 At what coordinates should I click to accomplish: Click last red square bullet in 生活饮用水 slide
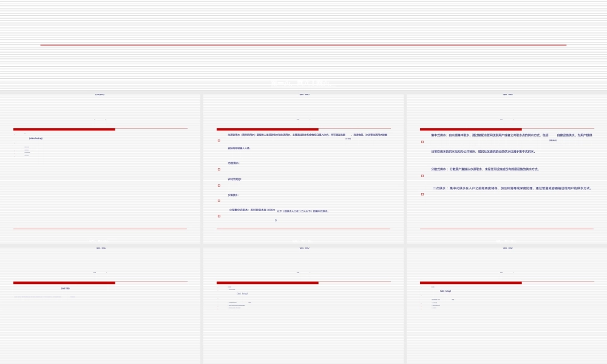coord(219,216)
